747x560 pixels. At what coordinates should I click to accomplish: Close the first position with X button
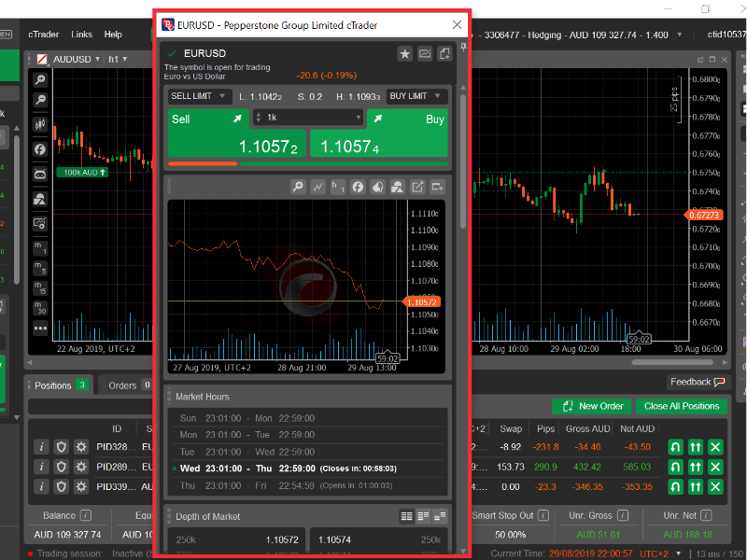click(x=715, y=447)
